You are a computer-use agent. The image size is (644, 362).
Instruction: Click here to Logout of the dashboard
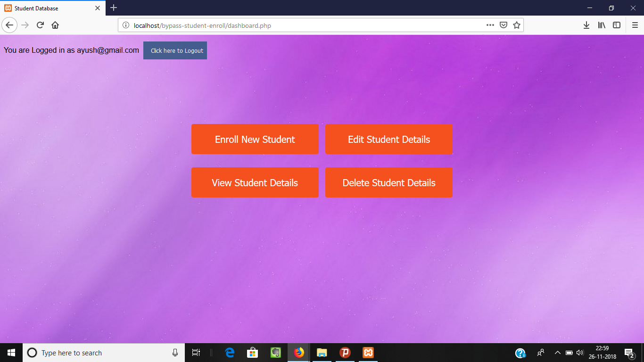tap(175, 50)
